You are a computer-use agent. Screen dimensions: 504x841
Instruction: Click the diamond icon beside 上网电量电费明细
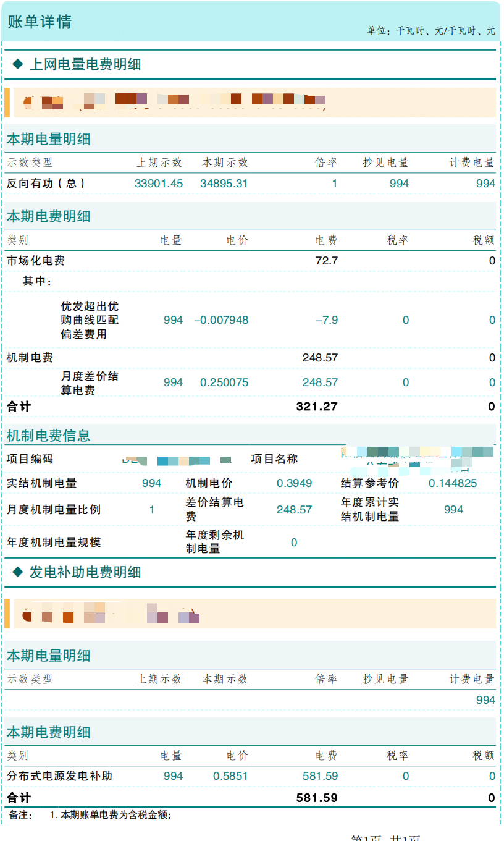tap(19, 63)
